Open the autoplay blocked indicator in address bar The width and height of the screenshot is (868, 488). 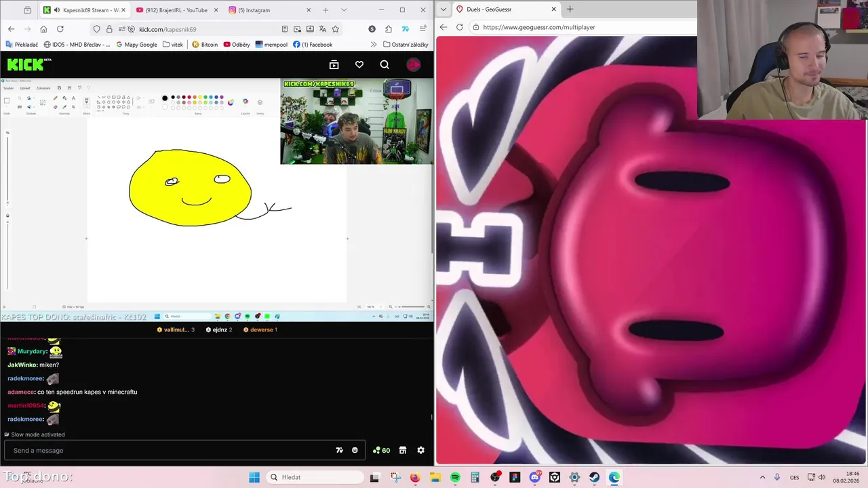coord(132,29)
